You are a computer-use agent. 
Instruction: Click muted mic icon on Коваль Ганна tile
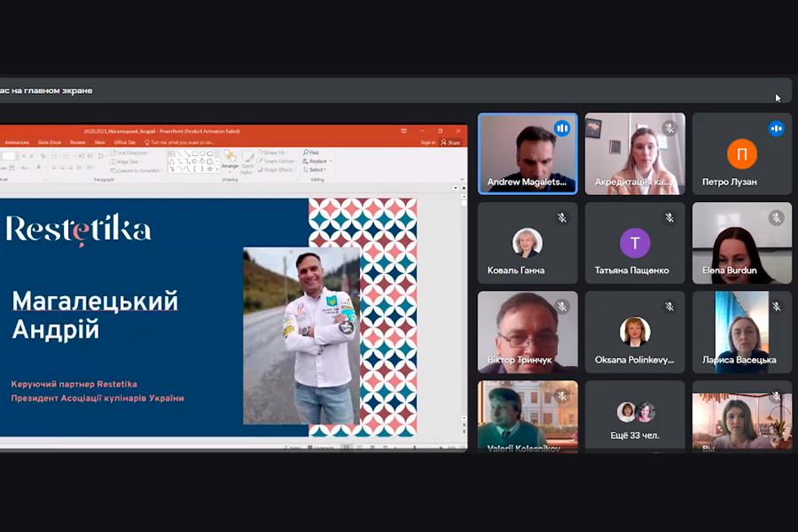pos(562,218)
